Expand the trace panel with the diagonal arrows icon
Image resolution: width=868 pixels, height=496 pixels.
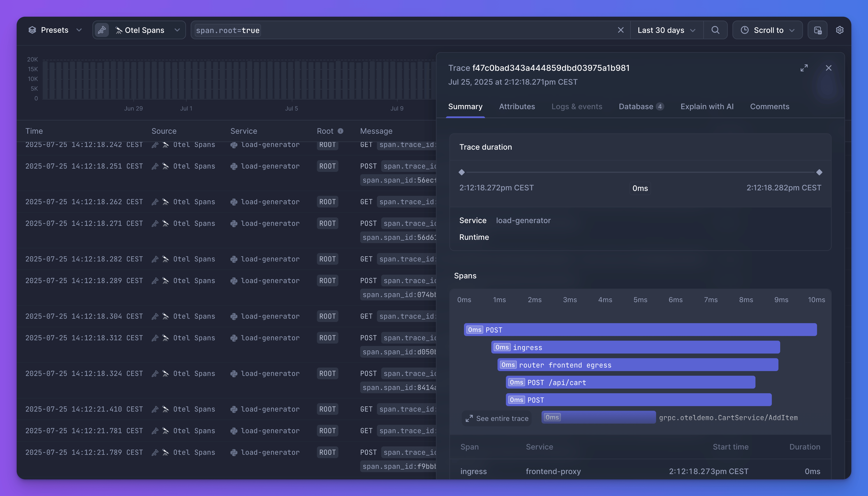(x=804, y=68)
